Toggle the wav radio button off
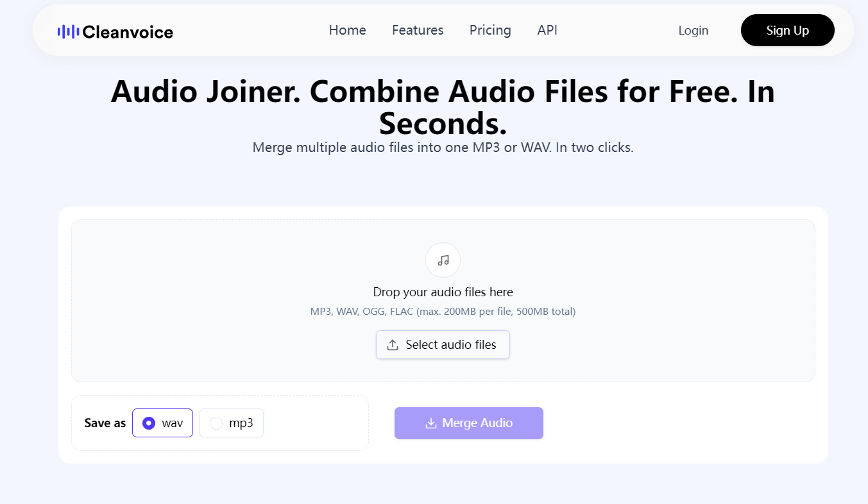This screenshot has height=504, width=868. tap(148, 423)
